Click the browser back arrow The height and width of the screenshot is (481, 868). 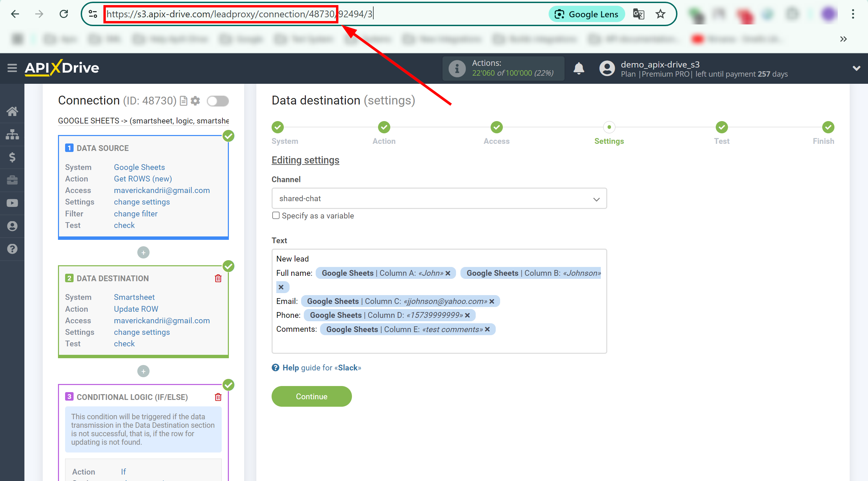point(15,14)
